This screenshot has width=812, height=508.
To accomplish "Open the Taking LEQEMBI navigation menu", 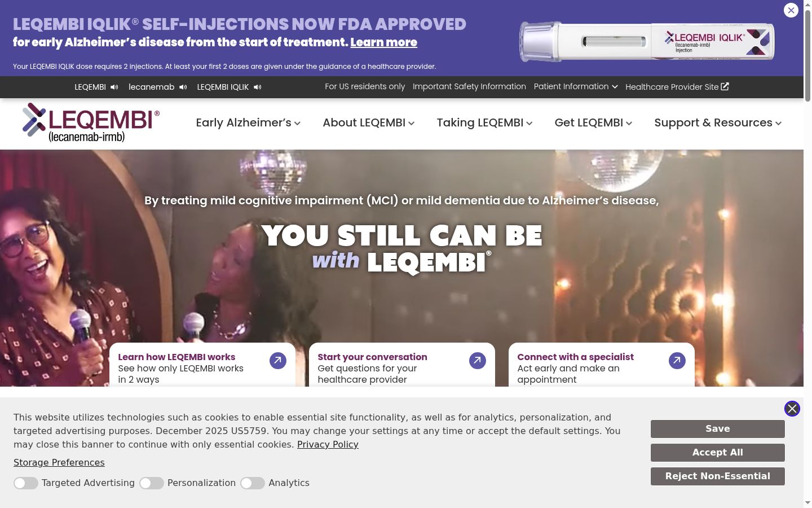I will [485, 123].
